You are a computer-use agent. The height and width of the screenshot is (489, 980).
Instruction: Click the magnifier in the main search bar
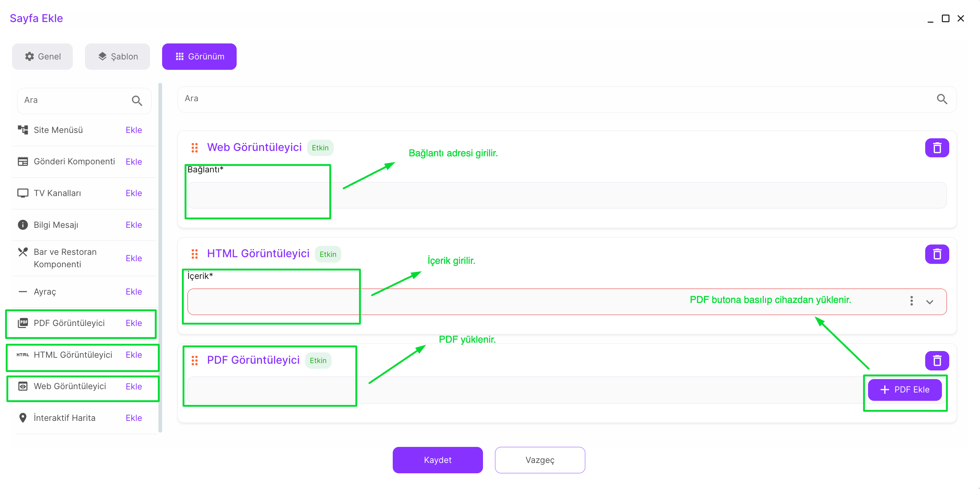[942, 99]
